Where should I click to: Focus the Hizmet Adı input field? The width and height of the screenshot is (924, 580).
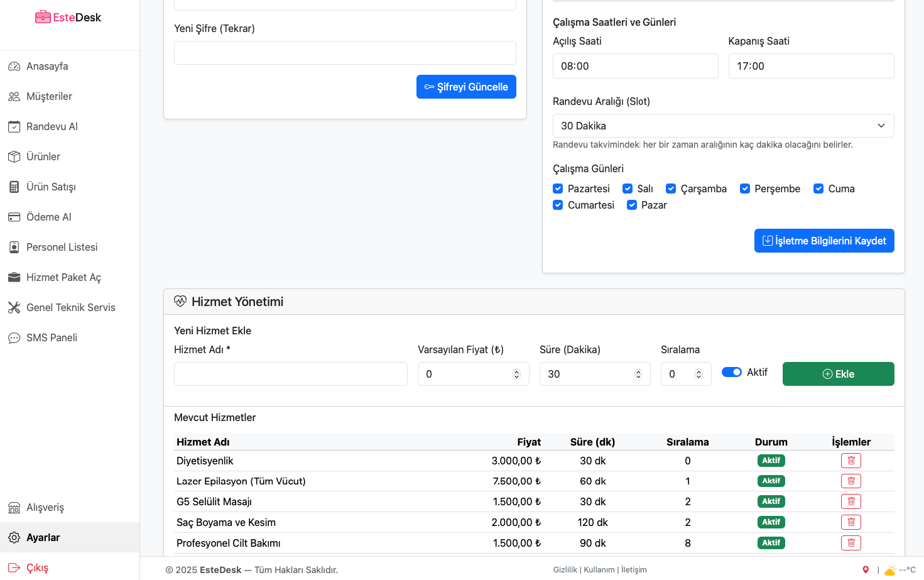pos(290,374)
